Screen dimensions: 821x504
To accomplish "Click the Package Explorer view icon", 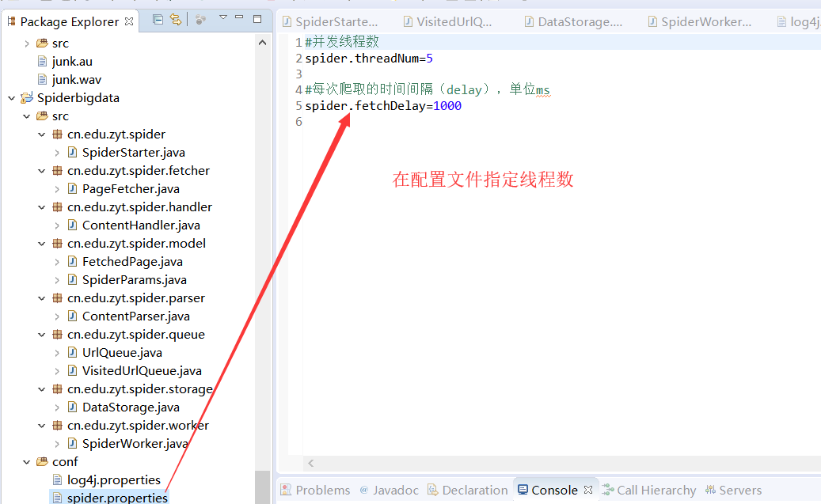I will (12, 21).
